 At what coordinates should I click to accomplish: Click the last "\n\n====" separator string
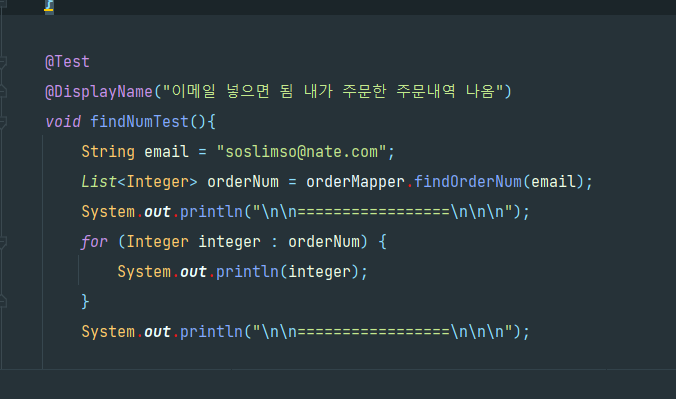point(382,332)
